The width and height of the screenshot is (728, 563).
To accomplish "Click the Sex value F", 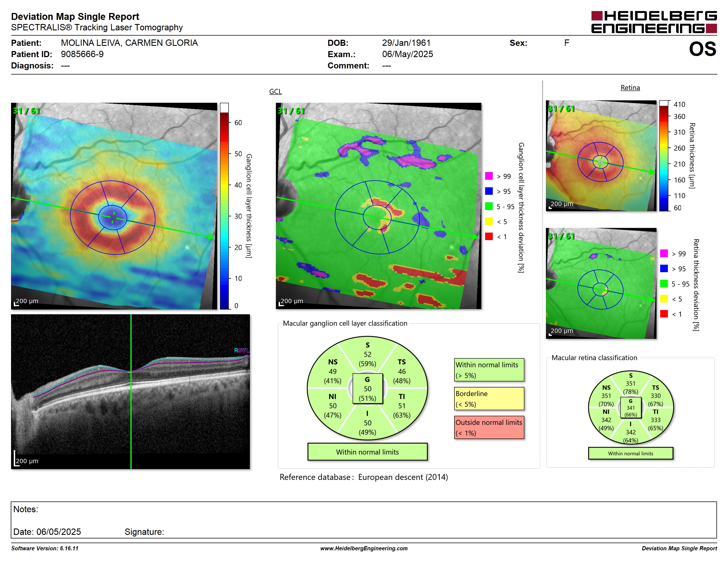I will pos(566,43).
